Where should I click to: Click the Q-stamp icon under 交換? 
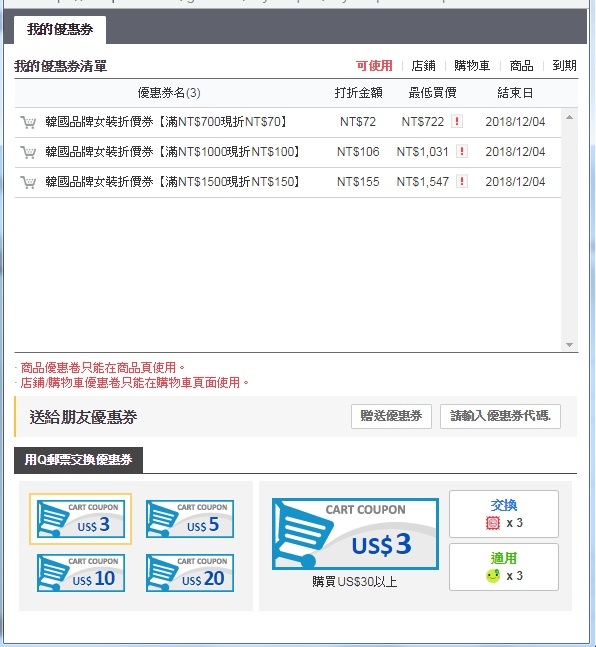click(x=493, y=523)
